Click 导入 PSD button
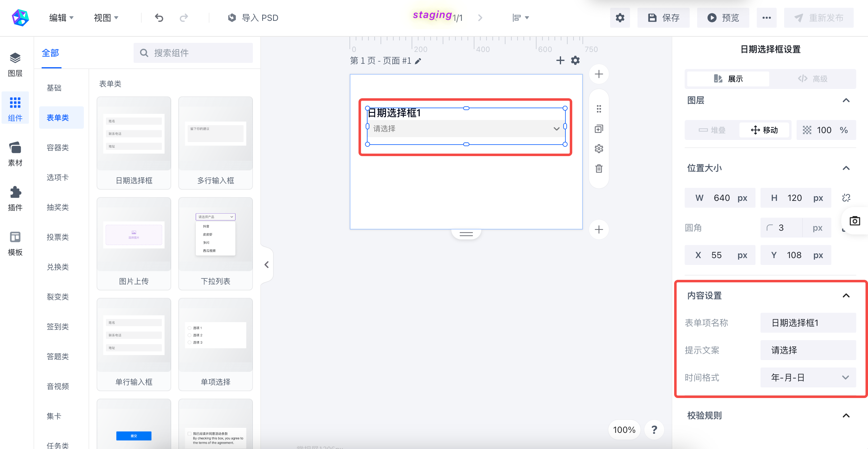Screen dimensions: 868x449 [x=253, y=17]
